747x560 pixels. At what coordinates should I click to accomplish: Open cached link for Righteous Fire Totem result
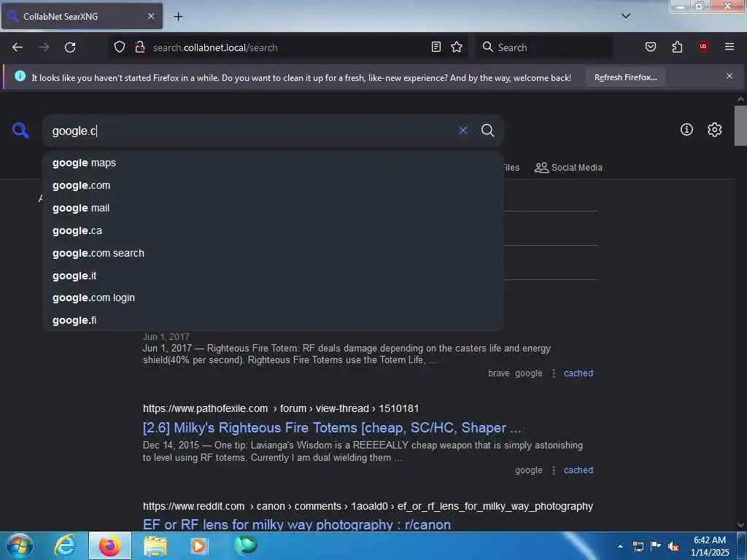pyautogui.click(x=578, y=373)
